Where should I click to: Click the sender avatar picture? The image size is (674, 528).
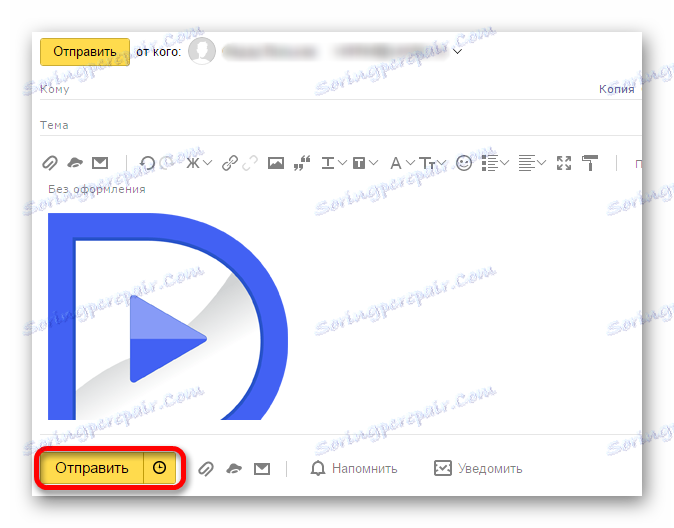pyautogui.click(x=202, y=51)
